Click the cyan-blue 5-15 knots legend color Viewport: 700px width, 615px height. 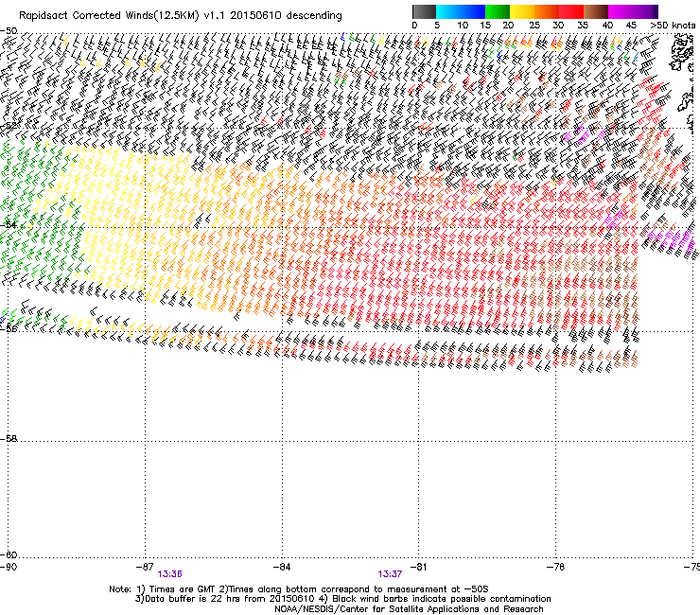click(x=461, y=11)
